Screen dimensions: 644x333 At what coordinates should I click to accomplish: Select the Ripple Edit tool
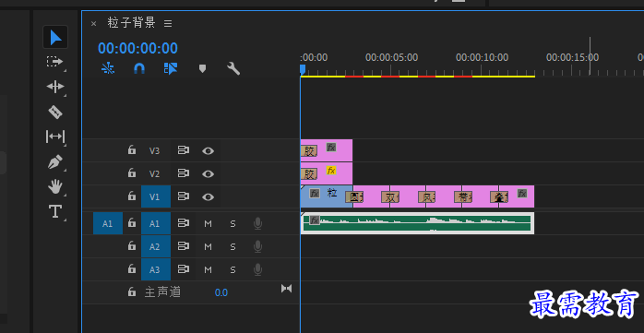[55, 87]
